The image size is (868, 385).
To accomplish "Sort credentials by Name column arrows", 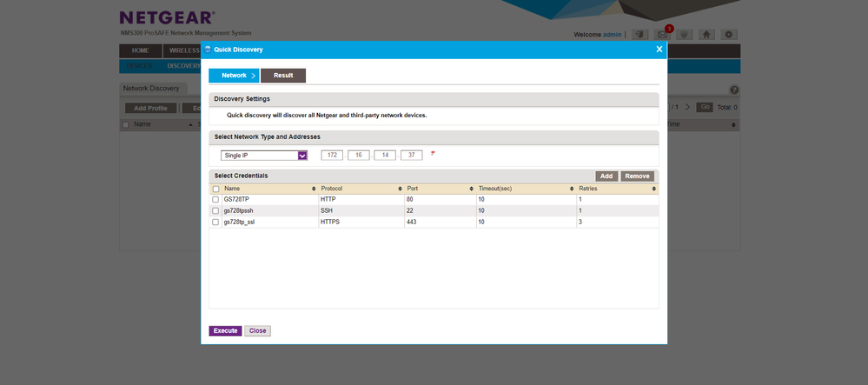I will 314,189.
